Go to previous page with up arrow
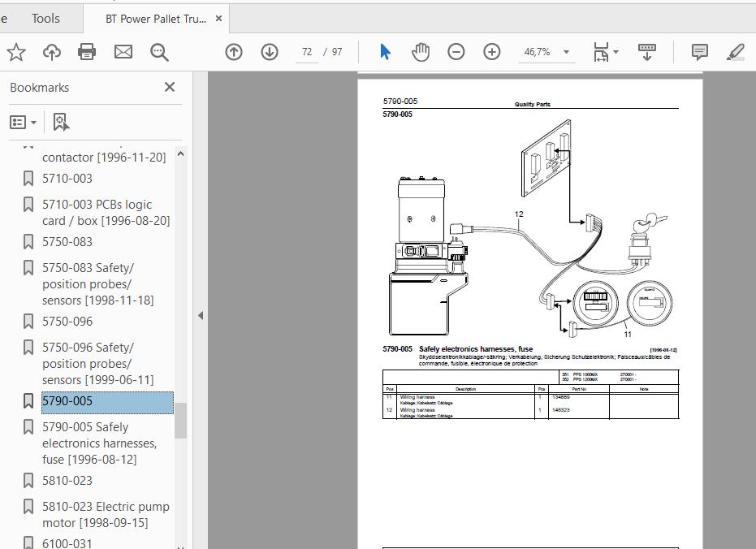Viewport: 756px width, 549px height. click(234, 52)
